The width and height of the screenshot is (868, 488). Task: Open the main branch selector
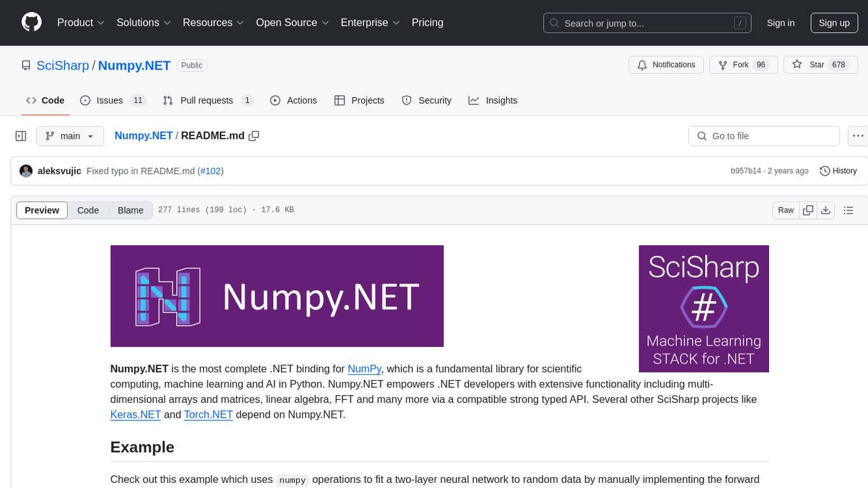[x=70, y=136]
